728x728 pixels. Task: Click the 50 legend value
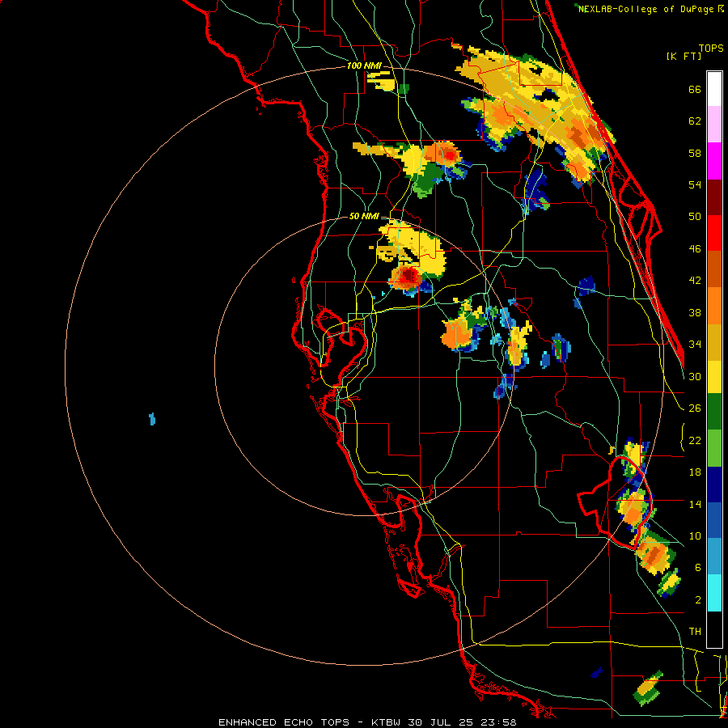pos(695,216)
